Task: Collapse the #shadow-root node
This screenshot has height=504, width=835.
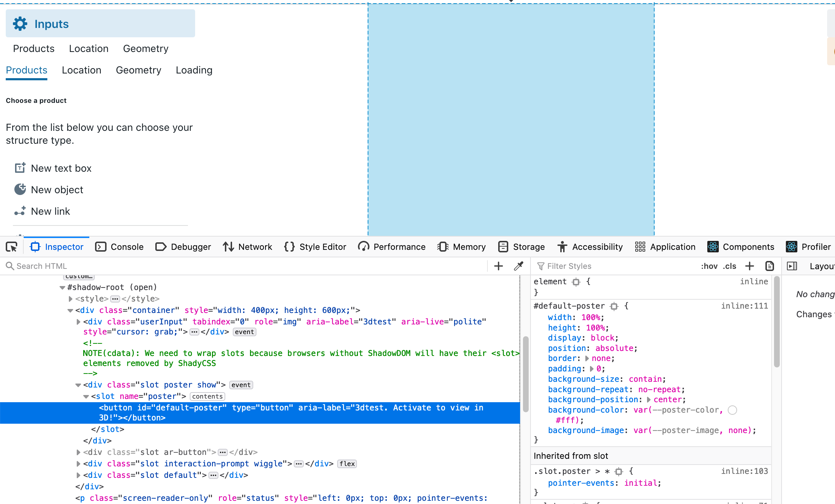Action: 62,287
